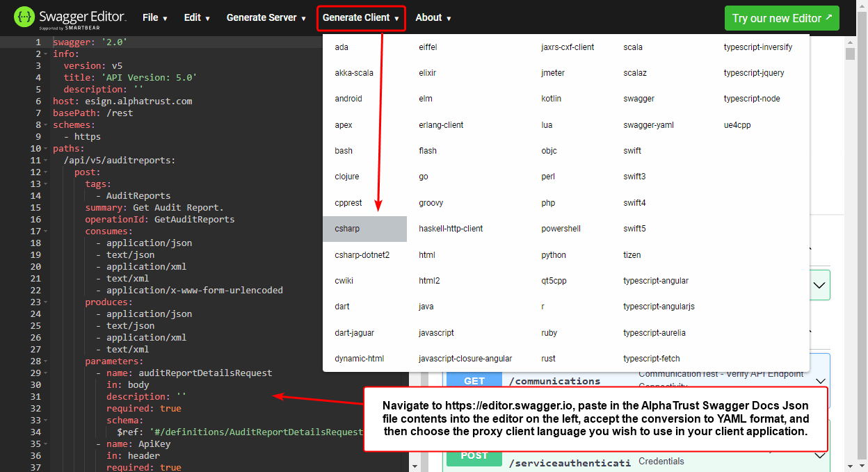This screenshot has height=472, width=868.
Task: Open the Generate Server menu
Action: 266,17
